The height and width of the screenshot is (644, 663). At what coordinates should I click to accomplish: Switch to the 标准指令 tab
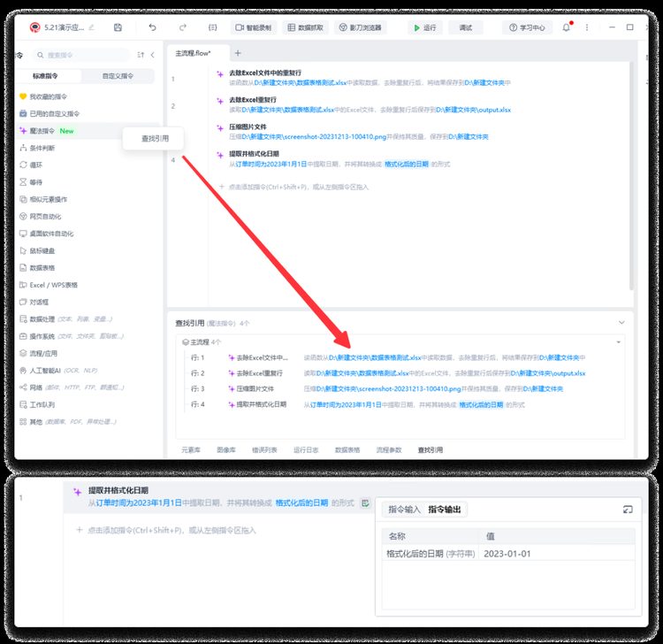coord(45,76)
